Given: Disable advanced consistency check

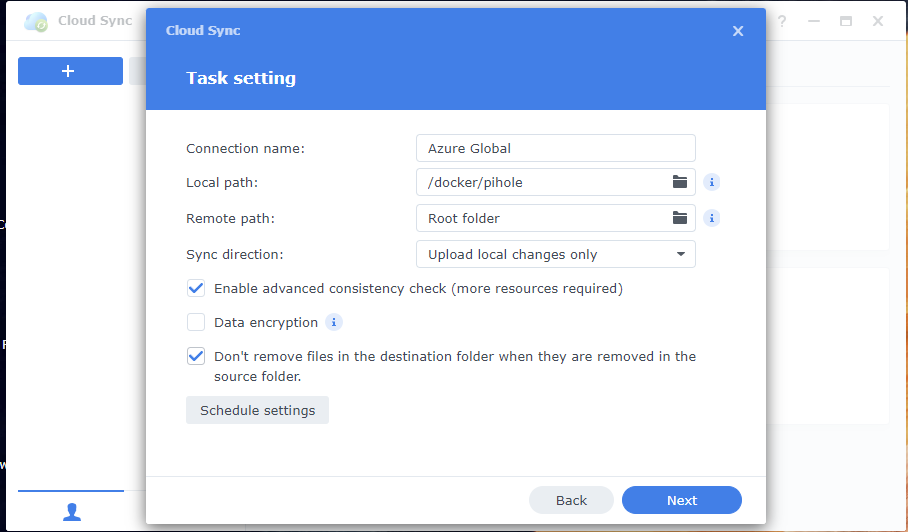Looking at the screenshot, I should click(x=196, y=289).
